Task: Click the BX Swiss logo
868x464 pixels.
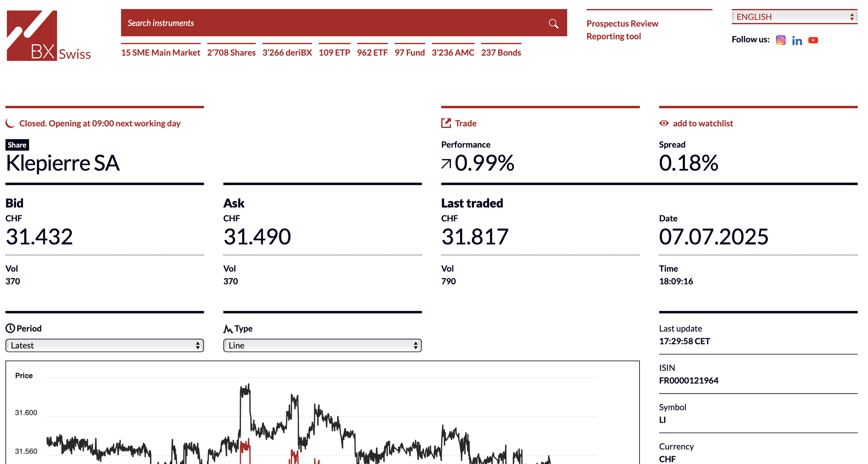Action: point(49,36)
